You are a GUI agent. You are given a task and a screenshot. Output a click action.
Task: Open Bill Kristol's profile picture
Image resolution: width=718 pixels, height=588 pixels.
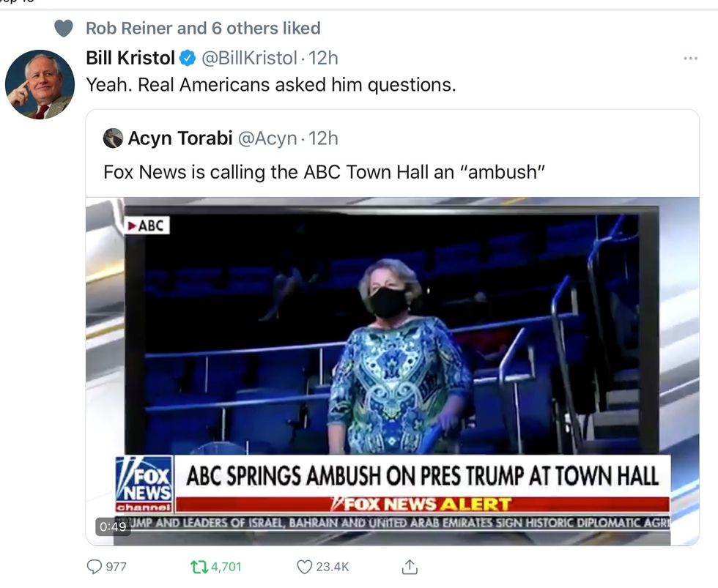click(x=40, y=84)
